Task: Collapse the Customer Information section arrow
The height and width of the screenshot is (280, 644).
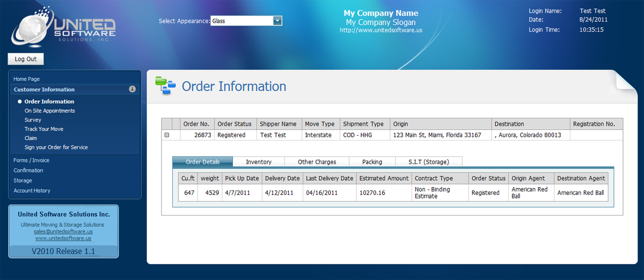Action: pyautogui.click(x=132, y=89)
